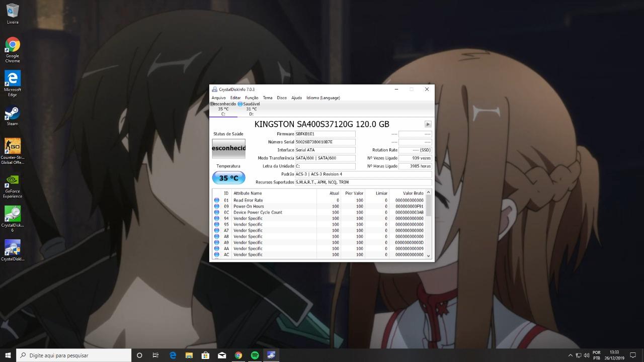This screenshot has height=362, width=644.
Task: Click the CrystalDiskInfo taskbar button
Action: tap(271, 355)
